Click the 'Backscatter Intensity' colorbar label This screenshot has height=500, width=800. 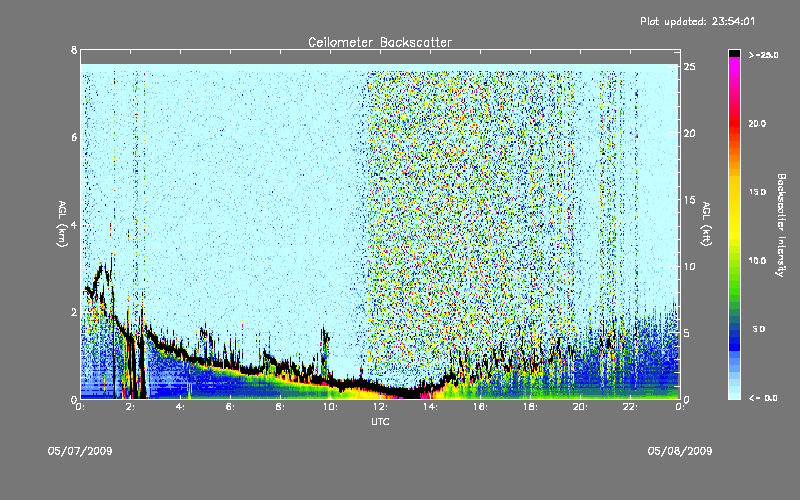[x=781, y=225]
